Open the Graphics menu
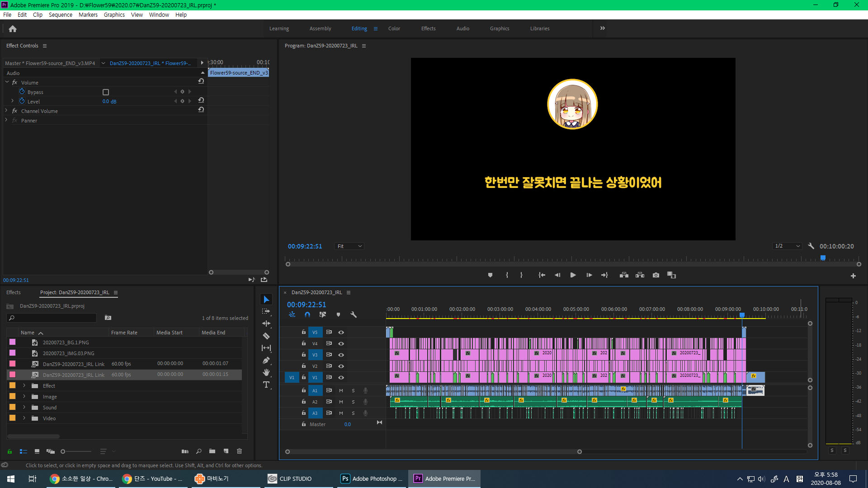 click(x=114, y=15)
